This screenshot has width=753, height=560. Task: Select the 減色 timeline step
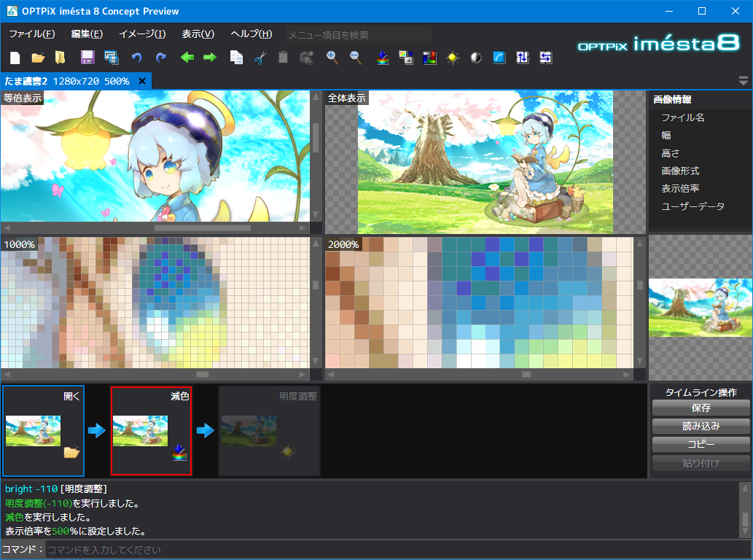tap(152, 431)
